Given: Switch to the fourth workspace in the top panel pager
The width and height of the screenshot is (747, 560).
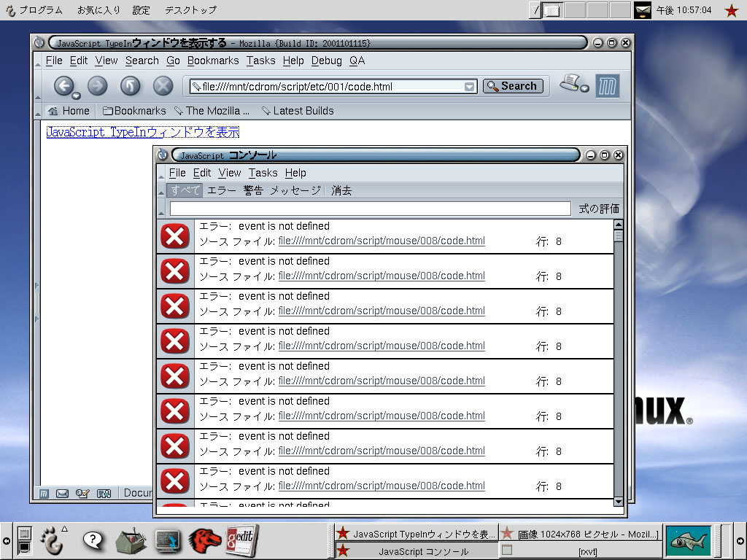Looking at the screenshot, I should pyautogui.click(x=620, y=10).
